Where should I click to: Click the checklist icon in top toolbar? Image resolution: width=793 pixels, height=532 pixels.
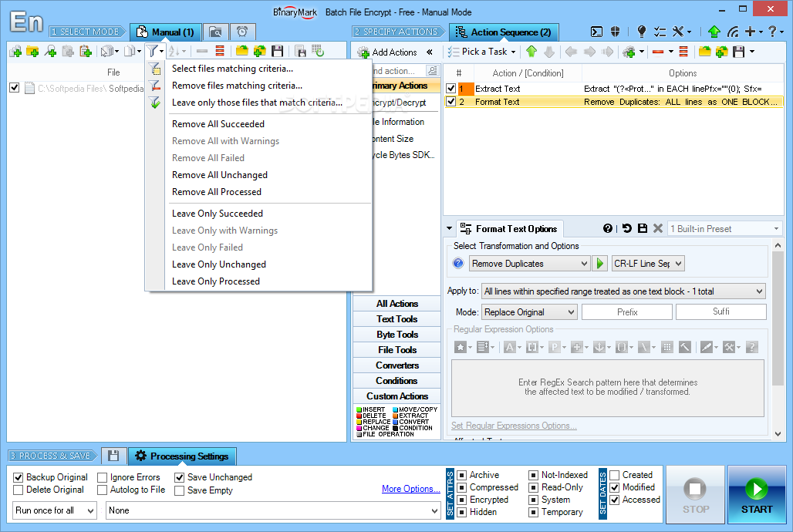click(x=660, y=32)
